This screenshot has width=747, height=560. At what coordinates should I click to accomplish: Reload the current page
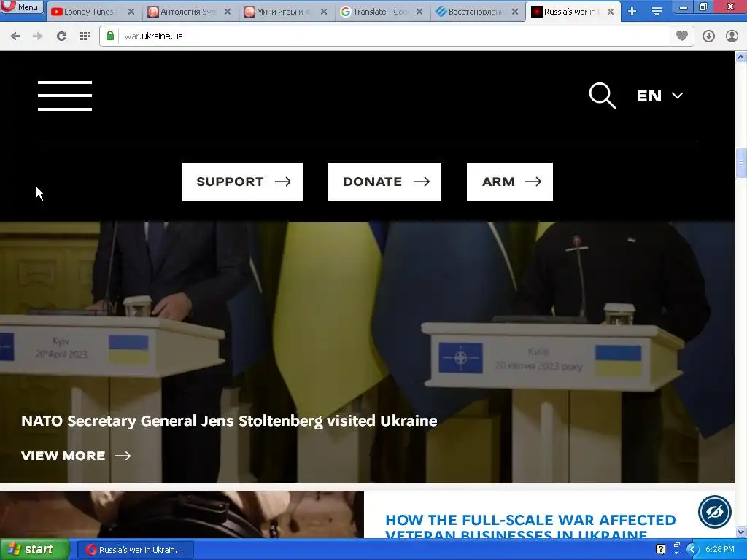[61, 36]
